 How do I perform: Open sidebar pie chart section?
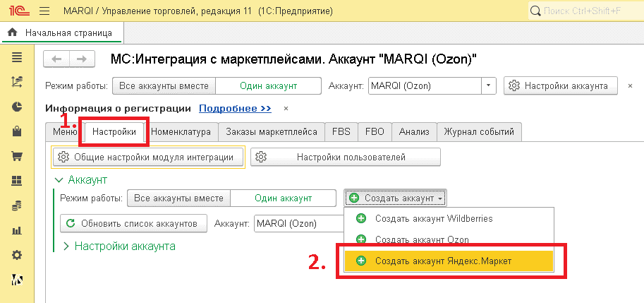[x=17, y=107]
